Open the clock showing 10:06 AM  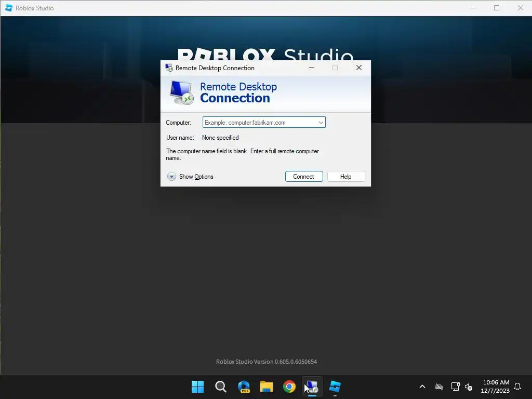495,387
